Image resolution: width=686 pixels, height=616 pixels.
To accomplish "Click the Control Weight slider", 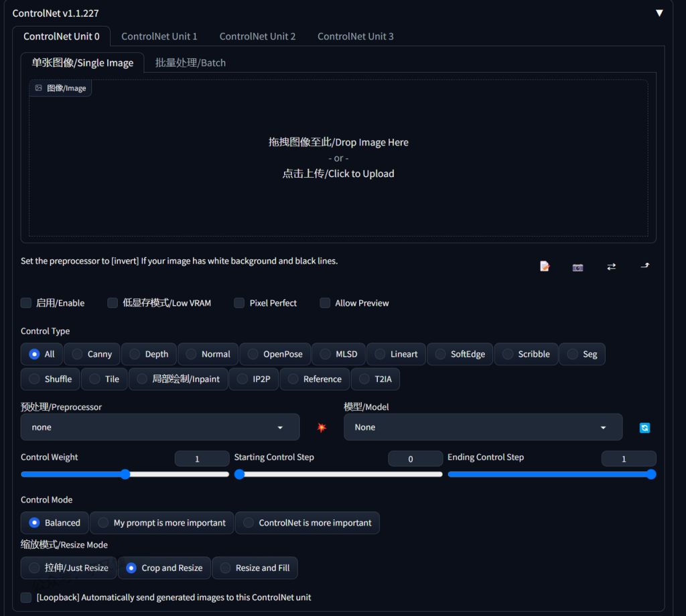I will pyautogui.click(x=125, y=474).
